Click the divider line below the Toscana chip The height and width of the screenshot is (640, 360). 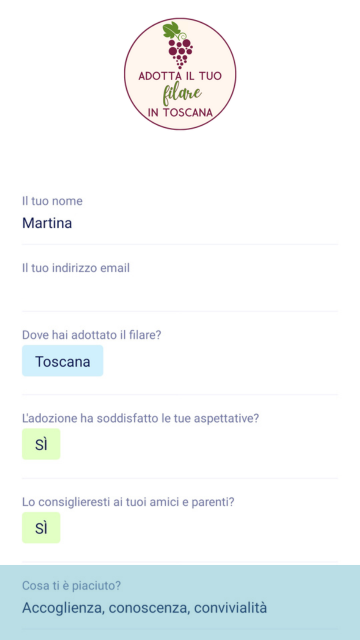click(x=180, y=395)
